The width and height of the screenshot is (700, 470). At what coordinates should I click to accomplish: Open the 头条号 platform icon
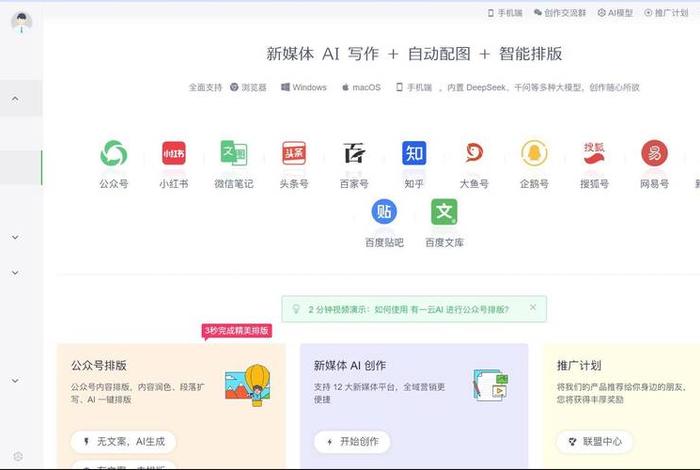[294, 153]
